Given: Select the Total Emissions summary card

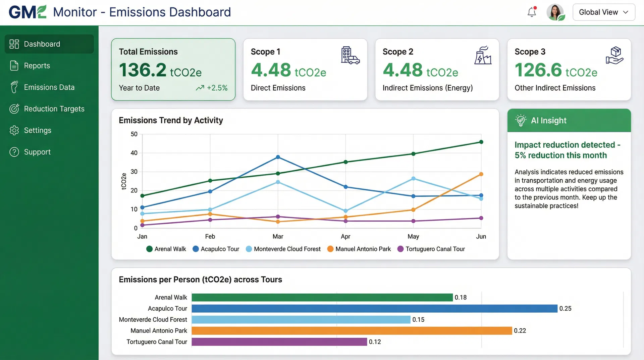Looking at the screenshot, I should (x=173, y=70).
